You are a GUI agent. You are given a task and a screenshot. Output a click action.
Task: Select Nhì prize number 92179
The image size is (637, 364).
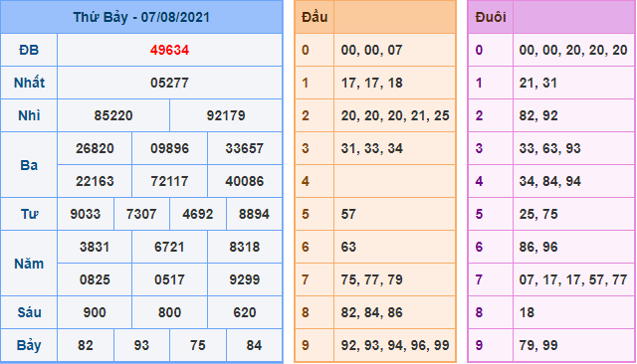[x=226, y=115]
